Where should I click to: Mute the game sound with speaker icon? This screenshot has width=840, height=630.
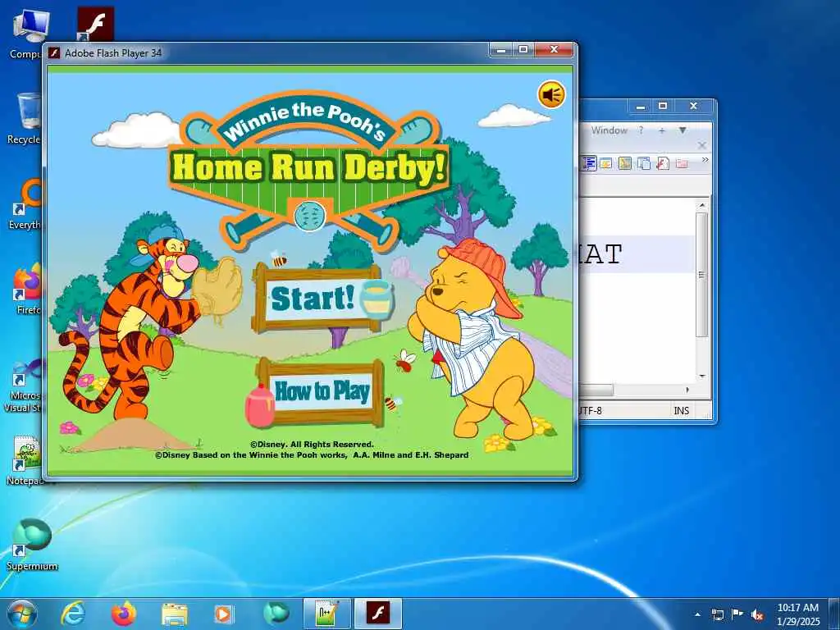coord(551,95)
